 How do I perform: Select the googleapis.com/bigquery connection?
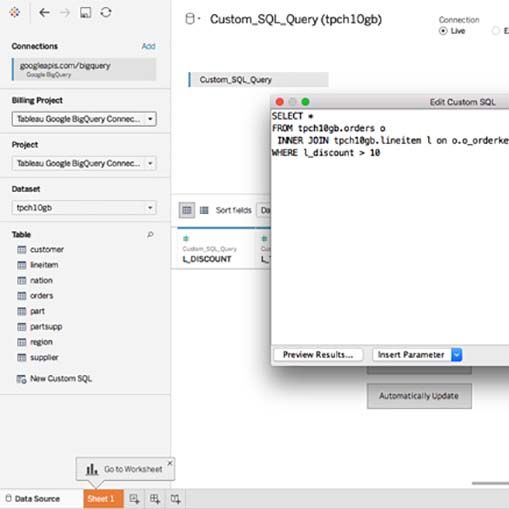[84, 69]
